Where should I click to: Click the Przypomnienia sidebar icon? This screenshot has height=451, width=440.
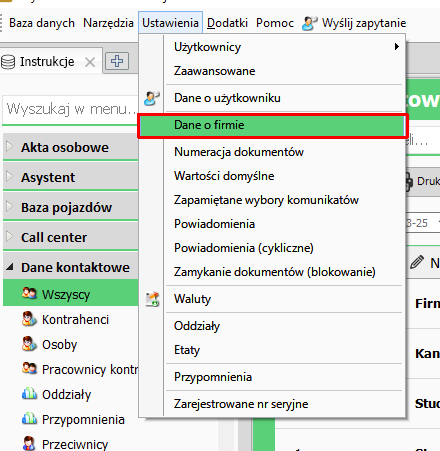tap(29, 418)
